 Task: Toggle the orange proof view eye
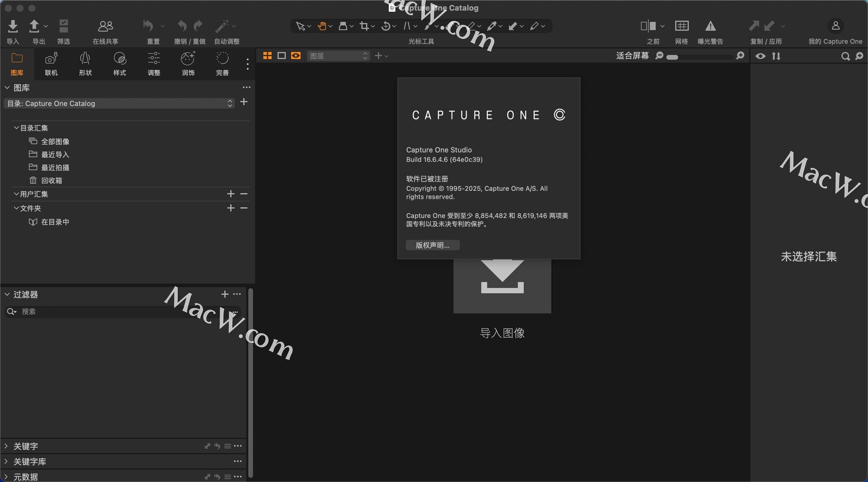pyautogui.click(x=296, y=56)
